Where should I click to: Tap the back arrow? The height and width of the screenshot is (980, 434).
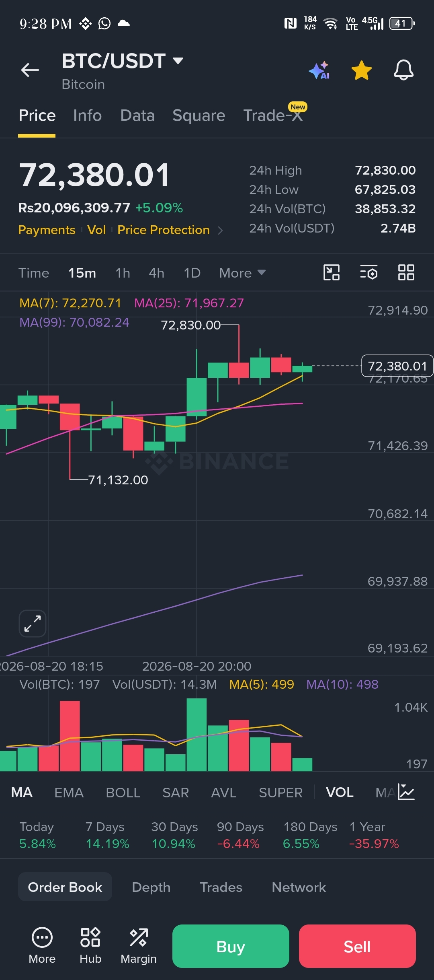30,70
